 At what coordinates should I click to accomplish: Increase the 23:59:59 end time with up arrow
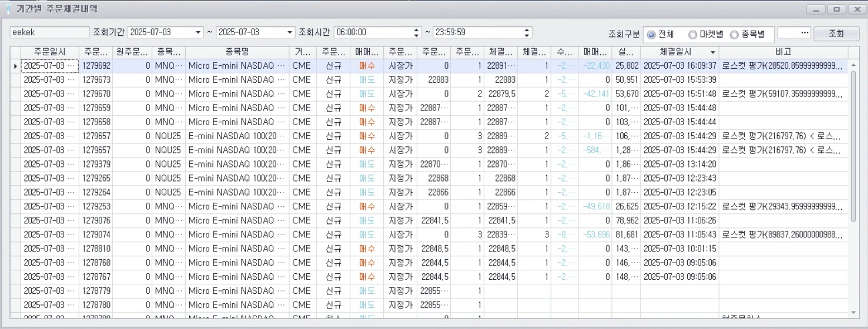[527, 30]
